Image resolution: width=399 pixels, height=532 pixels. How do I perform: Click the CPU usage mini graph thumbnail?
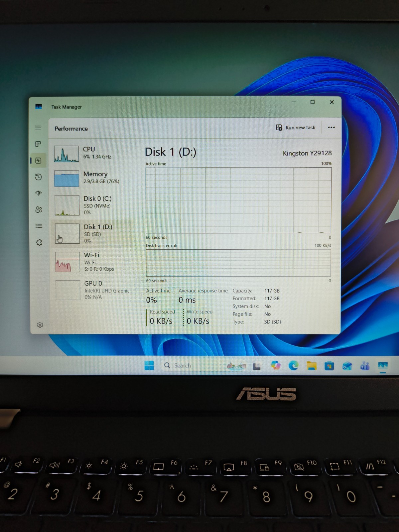[66, 154]
